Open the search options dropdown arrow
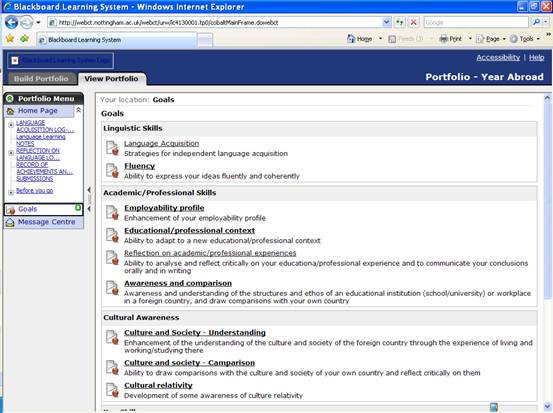This screenshot has width=553, height=413. [546, 22]
